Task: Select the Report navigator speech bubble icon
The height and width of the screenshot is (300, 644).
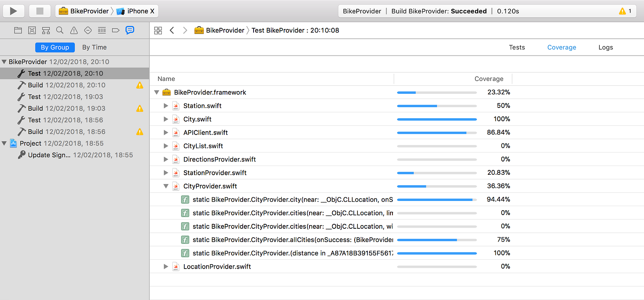Action: (x=130, y=30)
